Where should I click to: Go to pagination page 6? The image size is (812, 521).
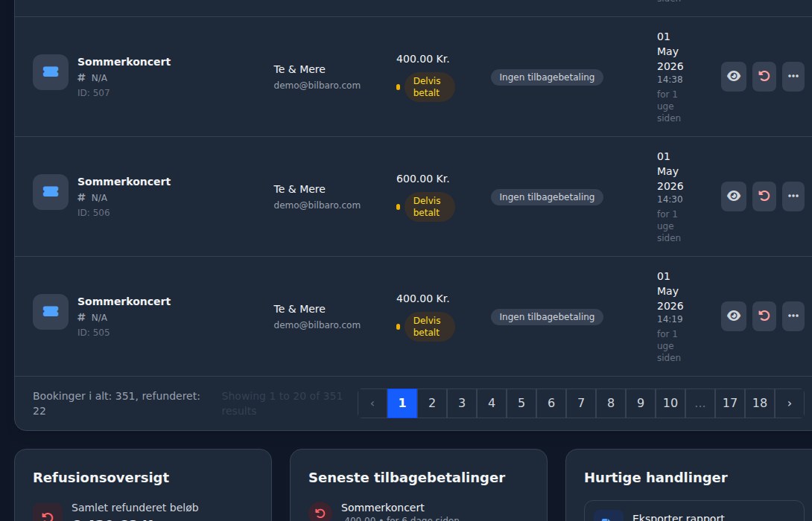click(551, 403)
